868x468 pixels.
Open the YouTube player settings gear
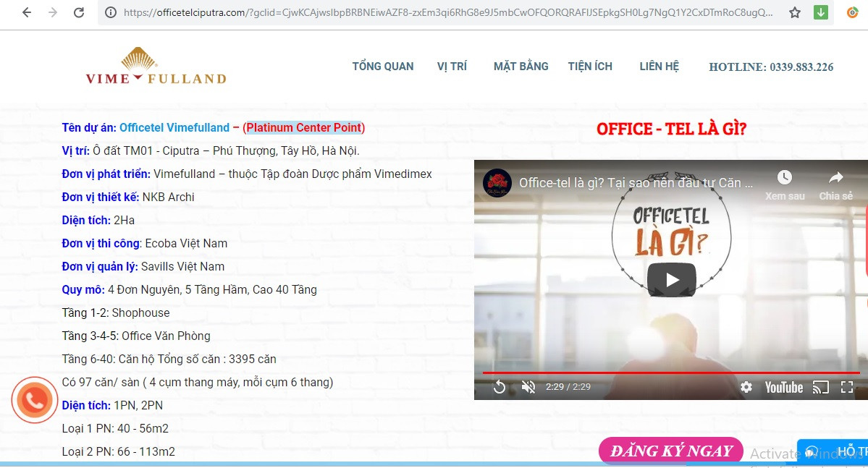(x=746, y=387)
